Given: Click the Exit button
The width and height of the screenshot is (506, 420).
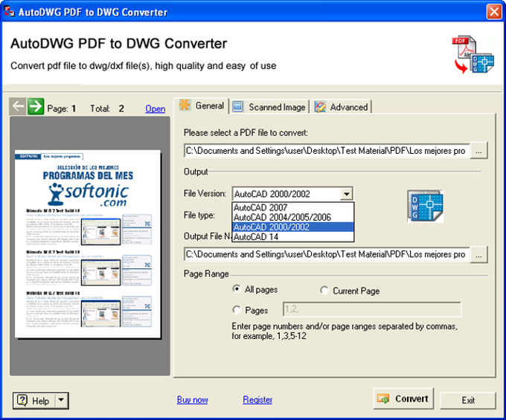Looking at the screenshot, I should tap(468, 401).
